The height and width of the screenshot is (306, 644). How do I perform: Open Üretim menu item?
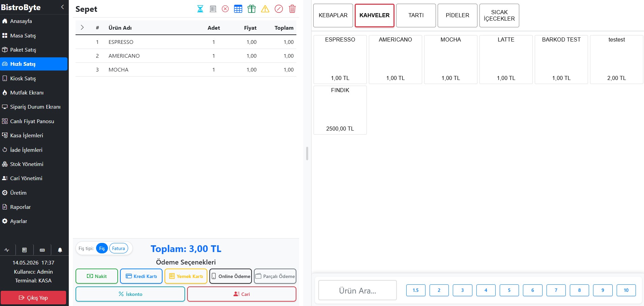[x=34, y=193]
